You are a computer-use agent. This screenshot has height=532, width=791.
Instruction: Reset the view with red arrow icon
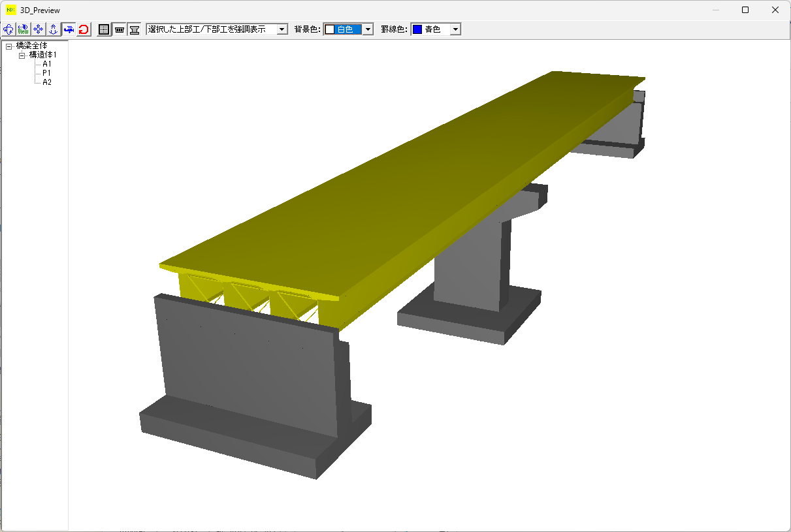[x=84, y=29]
